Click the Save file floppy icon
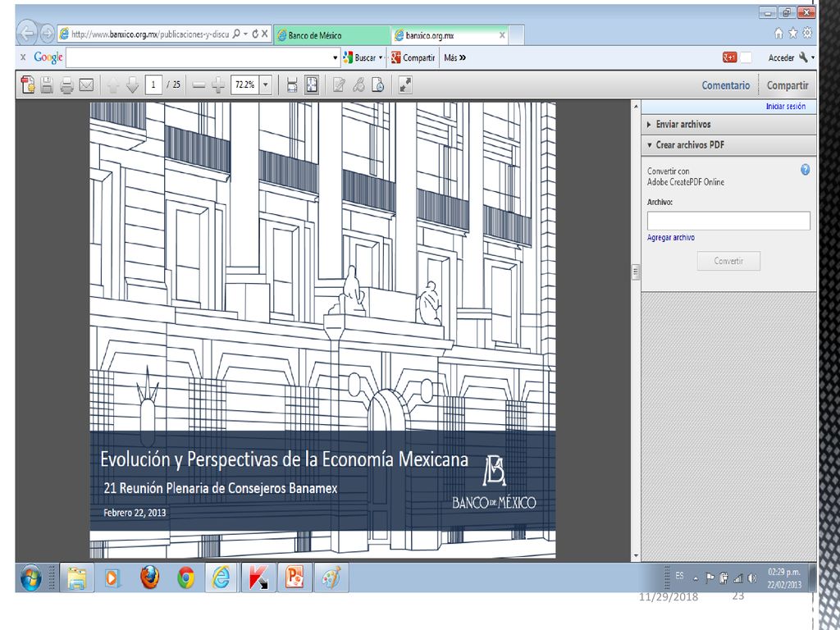Image resolution: width=840 pixels, height=630 pixels. click(47, 84)
